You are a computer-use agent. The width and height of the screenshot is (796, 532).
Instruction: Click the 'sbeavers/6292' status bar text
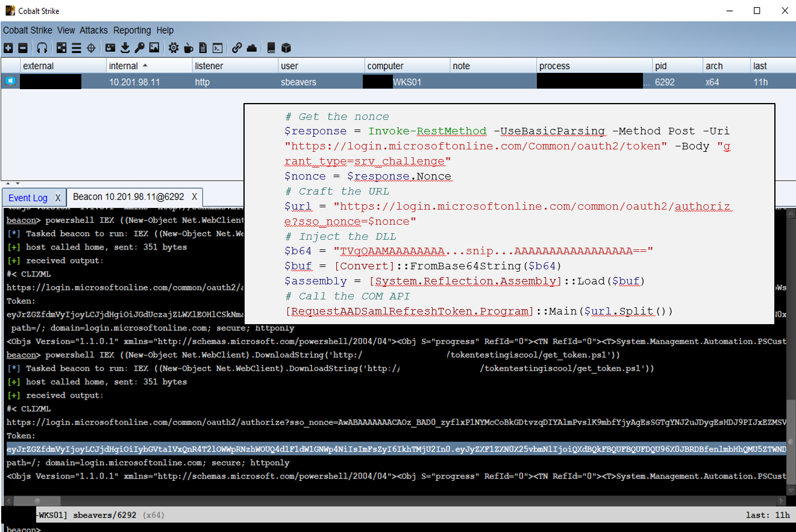[105, 515]
